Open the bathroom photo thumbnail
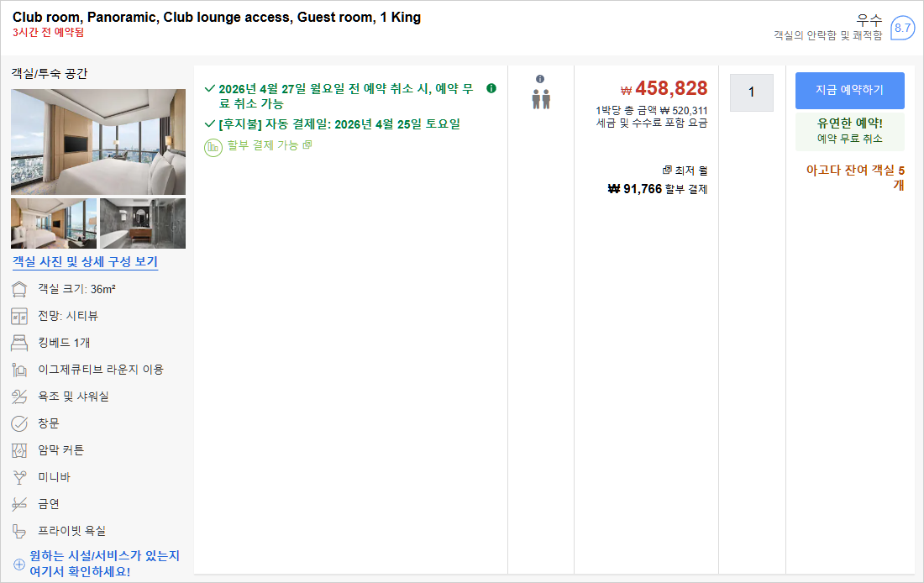This screenshot has height=583, width=924. pyautogui.click(x=143, y=223)
